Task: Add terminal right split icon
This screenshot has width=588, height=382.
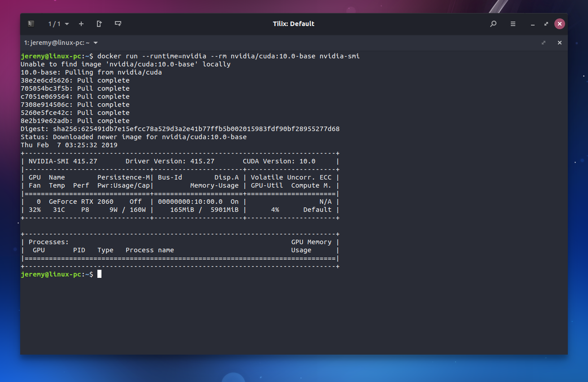Action: click(99, 24)
